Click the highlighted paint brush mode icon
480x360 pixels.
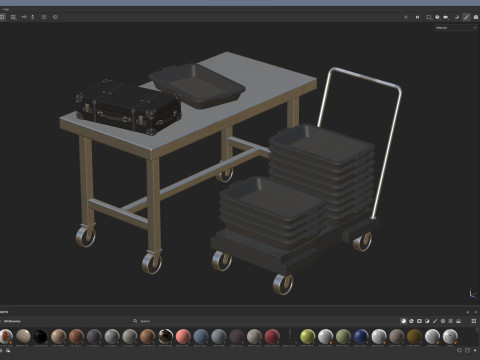pyautogui.click(x=466, y=17)
